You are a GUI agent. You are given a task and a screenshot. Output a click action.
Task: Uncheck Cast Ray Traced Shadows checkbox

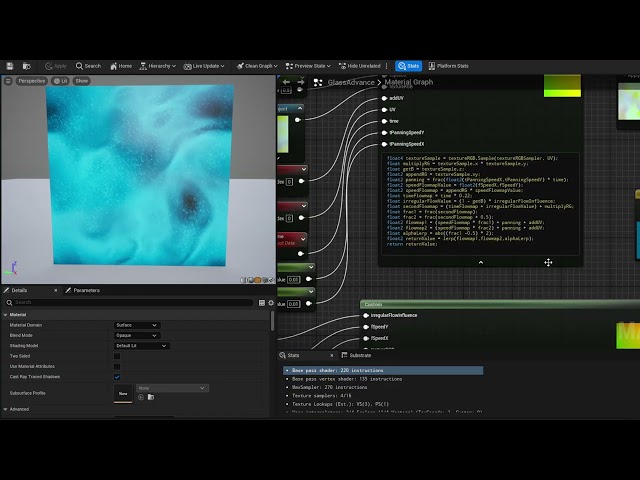117,377
